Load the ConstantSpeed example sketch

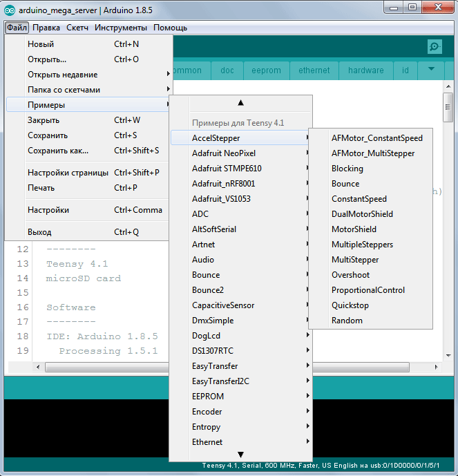click(370, 199)
